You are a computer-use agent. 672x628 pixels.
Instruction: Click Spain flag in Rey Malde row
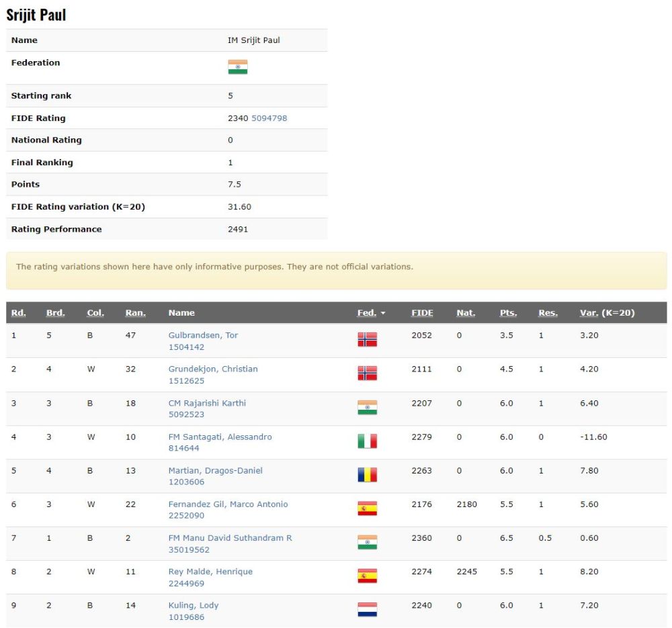pyautogui.click(x=367, y=576)
